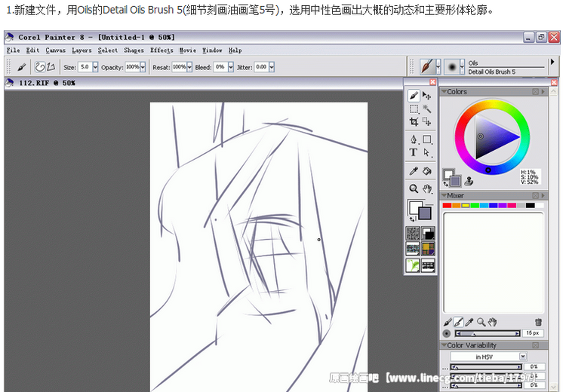Close the Colors panel with its X box
This screenshot has width=566, height=392.
pyautogui.click(x=535, y=92)
